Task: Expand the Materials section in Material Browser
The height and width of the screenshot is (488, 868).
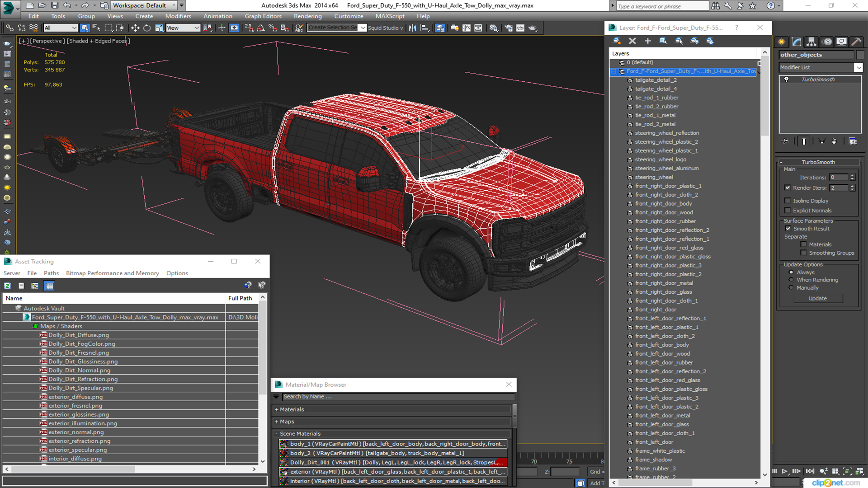Action: pos(392,409)
